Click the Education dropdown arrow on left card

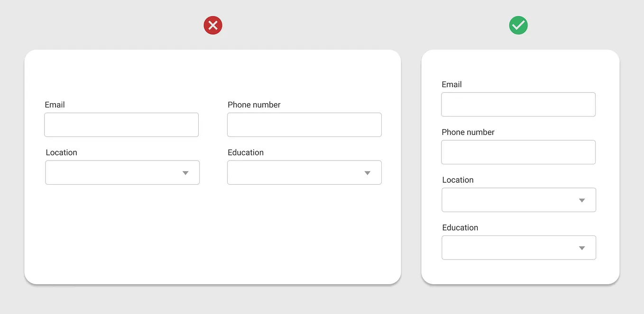367,173
